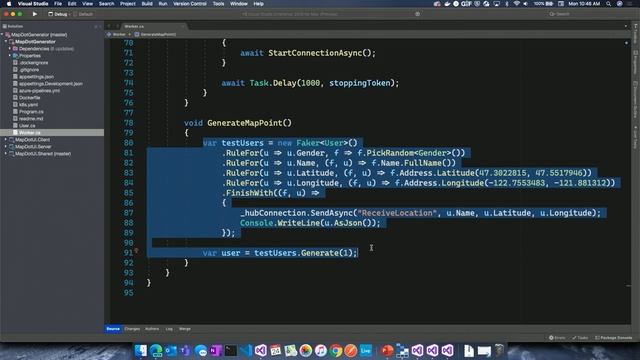
Task: Click the Run (play) button in toolbar
Action: (35, 14)
